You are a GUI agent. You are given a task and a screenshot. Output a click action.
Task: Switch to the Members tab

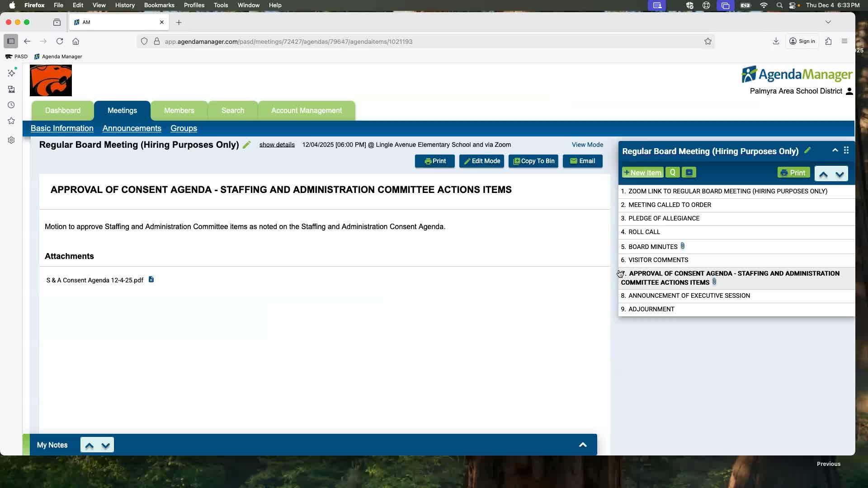(179, 111)
